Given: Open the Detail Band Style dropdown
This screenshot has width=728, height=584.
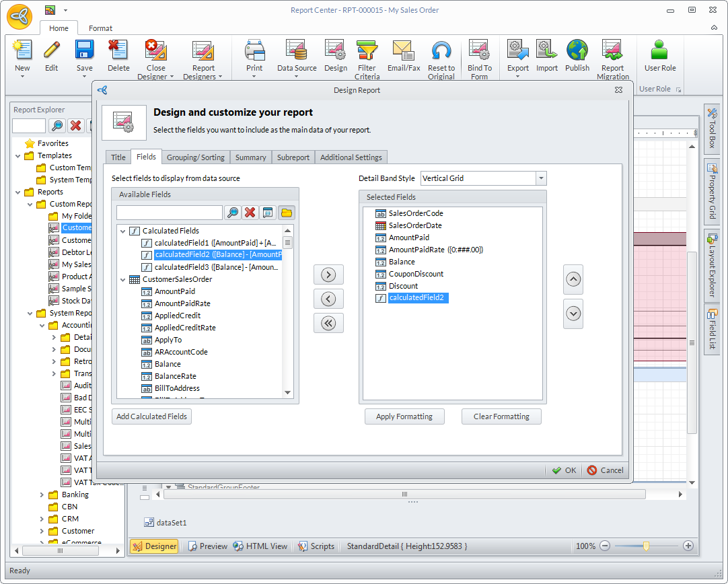Looking at the screenshot, I should coord(541,178).
